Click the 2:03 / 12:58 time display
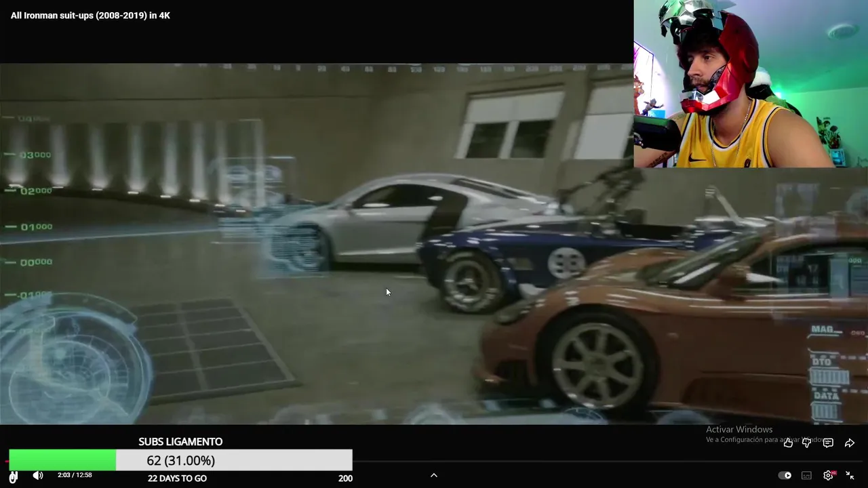 click(75, 475)
